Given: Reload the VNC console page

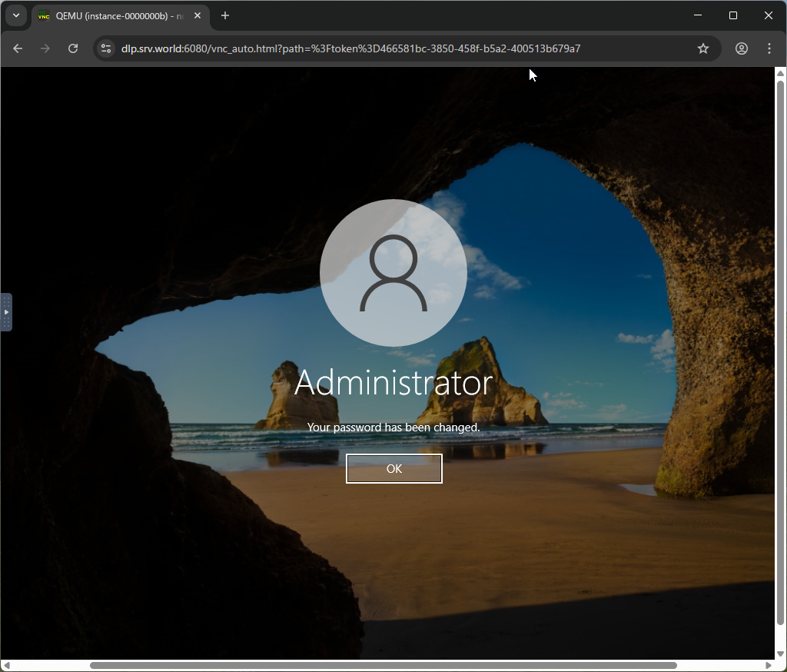Looking at the screenshot, I should tap(73, 48).
